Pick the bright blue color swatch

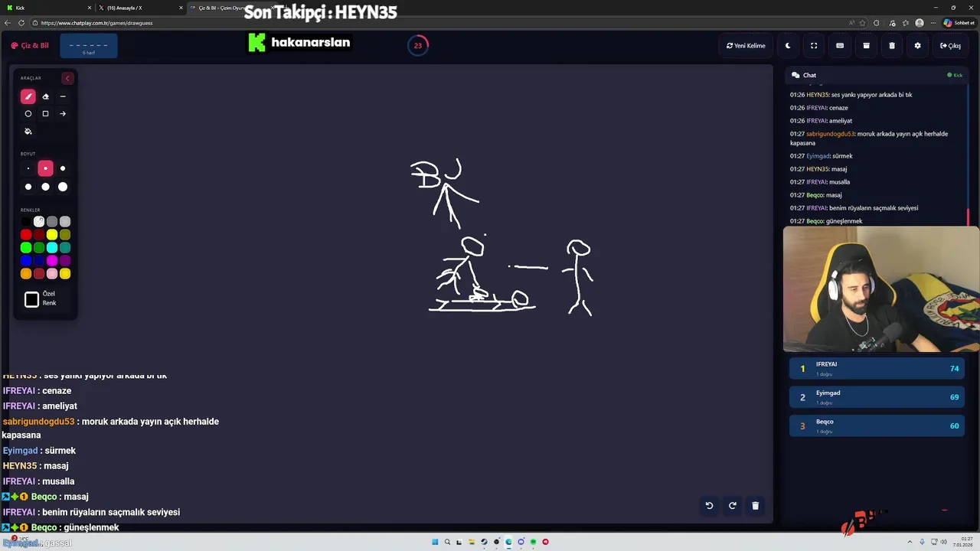click(x=26, y=261)
